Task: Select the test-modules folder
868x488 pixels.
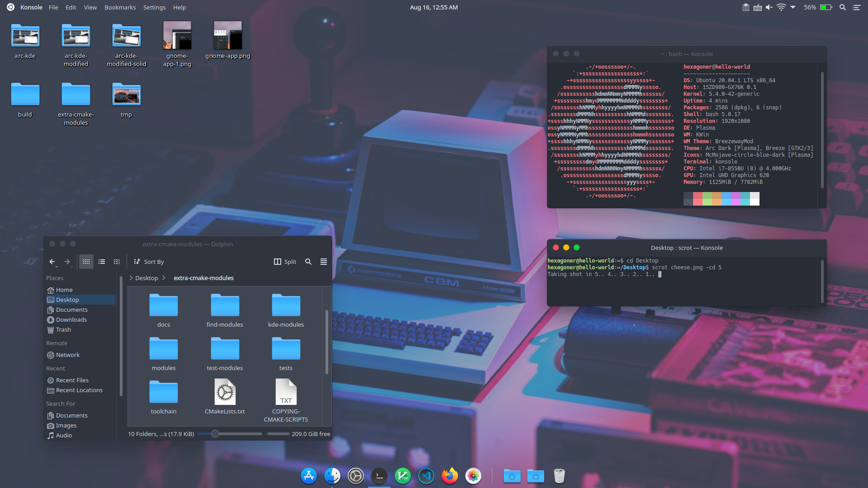Action: 225,354
